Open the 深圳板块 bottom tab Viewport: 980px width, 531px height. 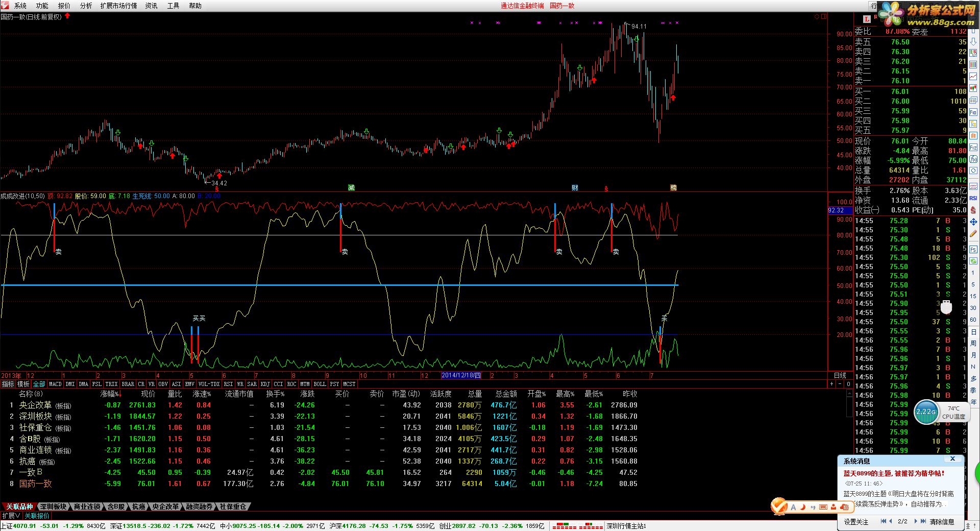pos(54,506)
